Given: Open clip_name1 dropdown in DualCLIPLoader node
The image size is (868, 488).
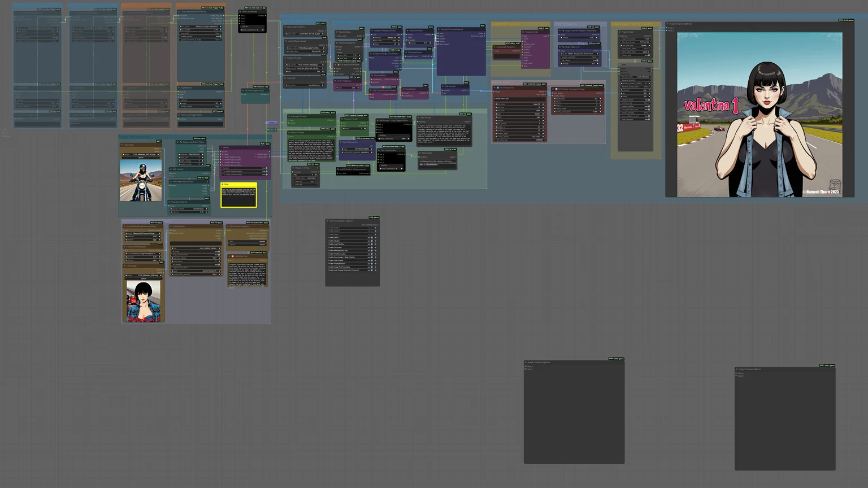Looking at the screenshot, I should pos(305,65).
